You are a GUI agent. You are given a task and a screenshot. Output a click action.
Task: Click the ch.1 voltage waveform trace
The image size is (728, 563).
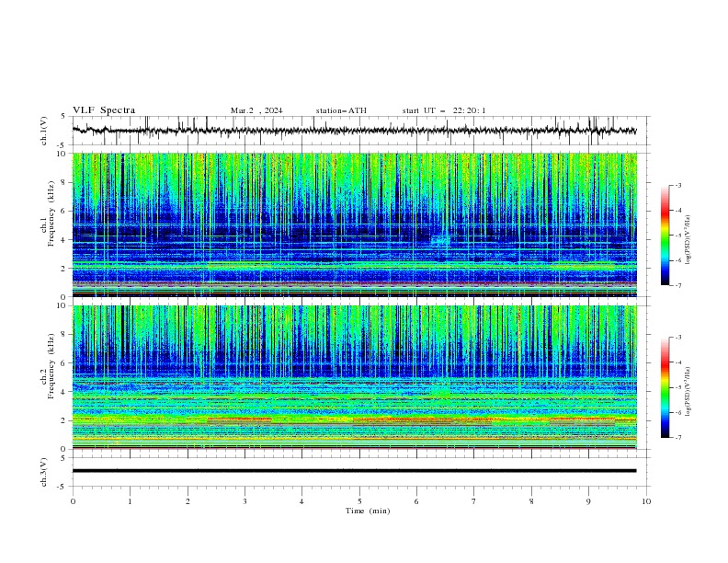[x=354, y=131]
